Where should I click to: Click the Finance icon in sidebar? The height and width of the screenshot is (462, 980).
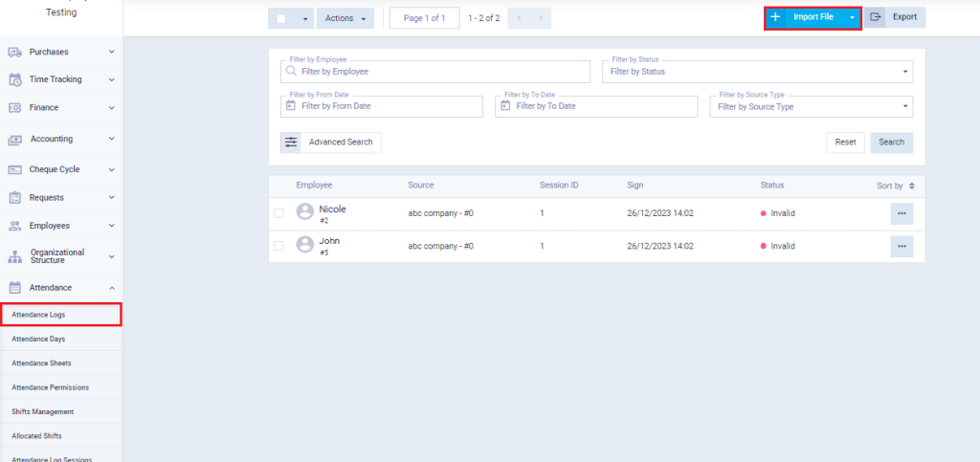pyautogui.click(x=15, y=108)
